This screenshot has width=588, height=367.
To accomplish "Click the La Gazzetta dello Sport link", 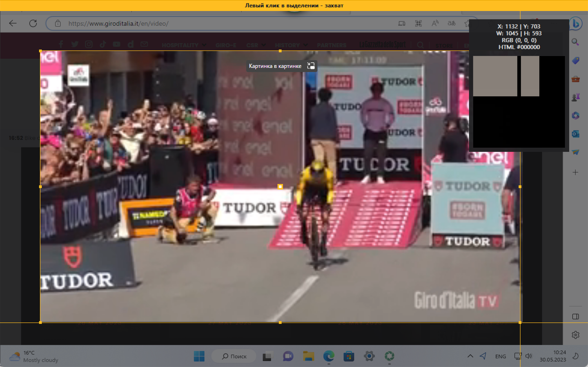I will click(x=383, y=45).
